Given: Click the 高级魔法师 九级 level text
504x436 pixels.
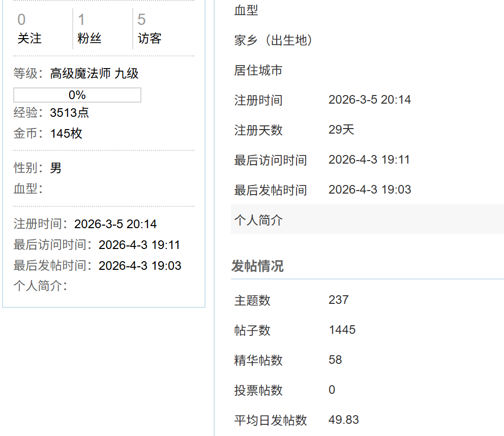Looking at the screenshot, I should (x=94, y=74).
